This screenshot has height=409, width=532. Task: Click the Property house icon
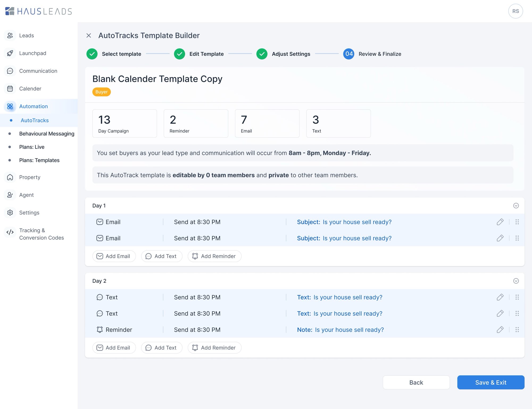tap(10, 177)
